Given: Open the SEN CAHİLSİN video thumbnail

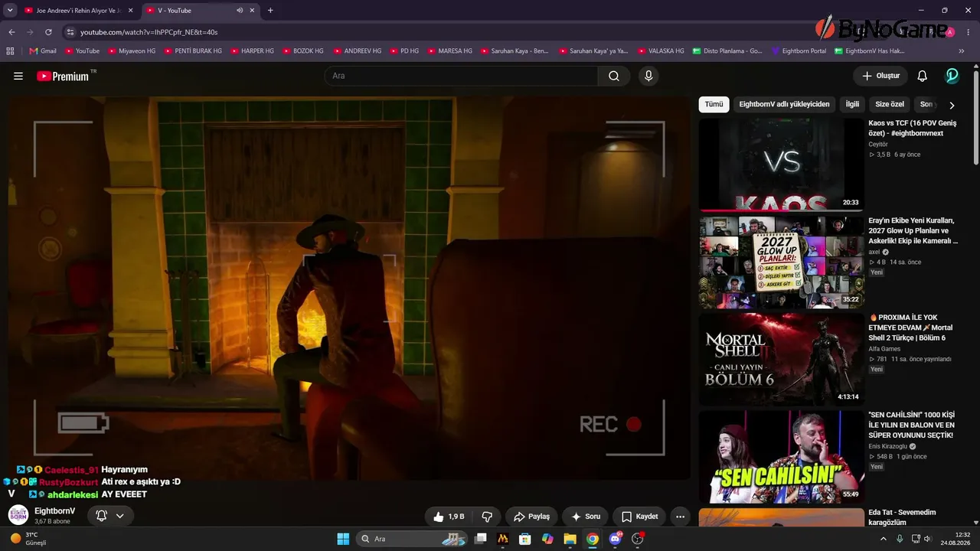Looking at the screenshot, I should [781, 457].
